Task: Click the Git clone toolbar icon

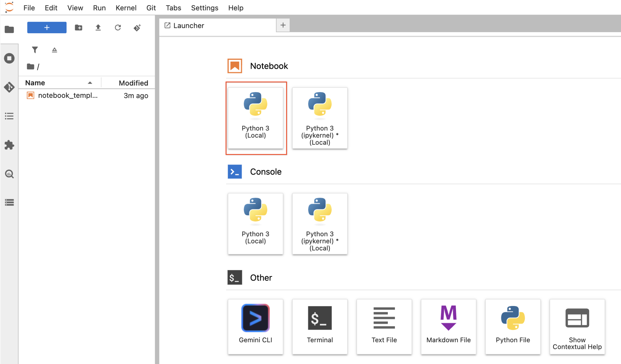Action: coord(137,27)
